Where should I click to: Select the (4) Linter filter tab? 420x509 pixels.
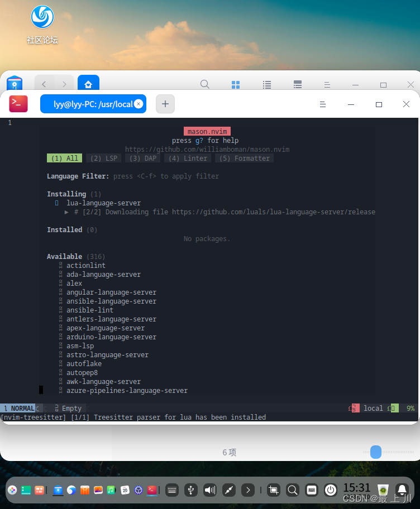click(188, 159)
